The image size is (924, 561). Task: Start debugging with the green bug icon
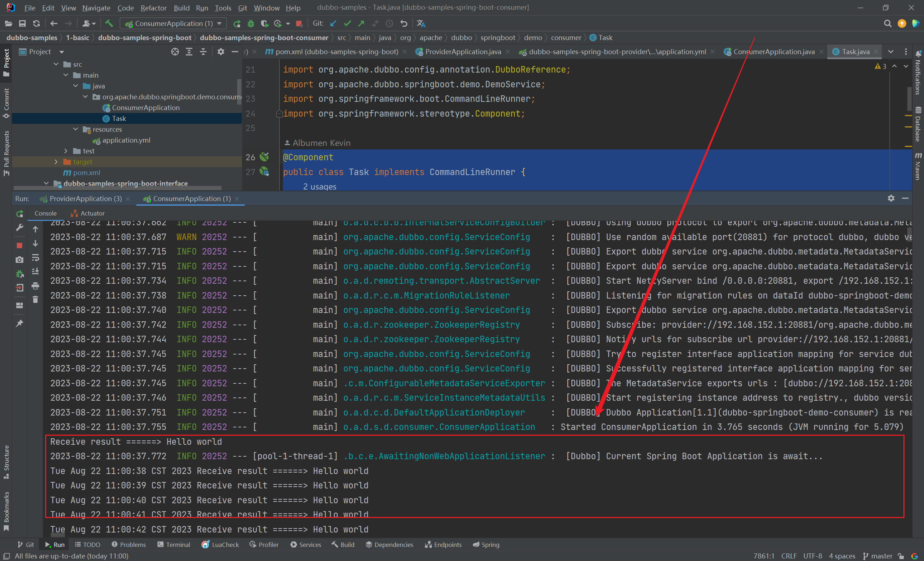251,23
